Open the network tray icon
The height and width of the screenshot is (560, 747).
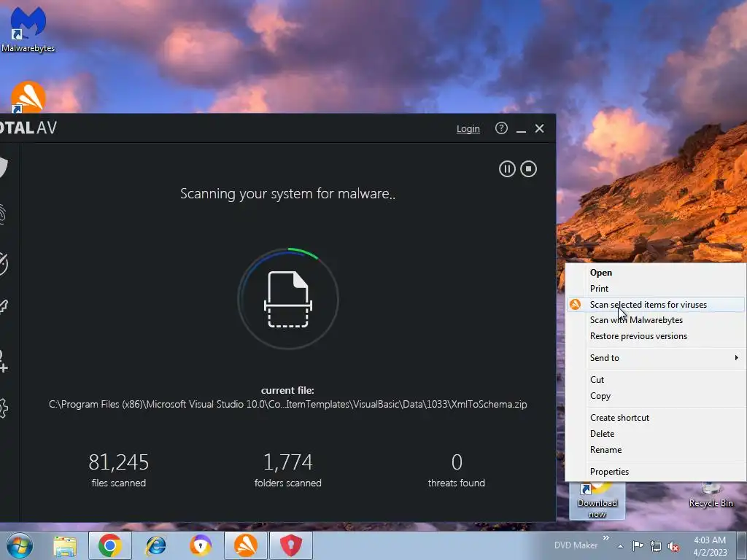[x=656, y=546]
